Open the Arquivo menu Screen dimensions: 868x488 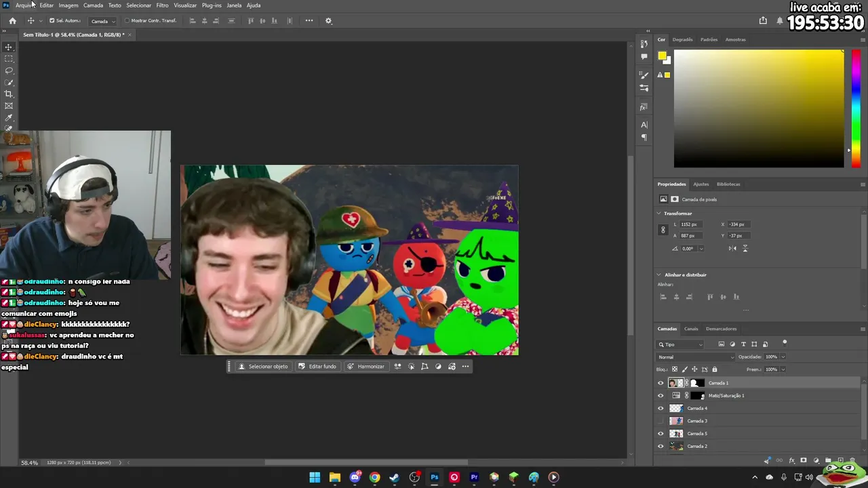(25, 5)
